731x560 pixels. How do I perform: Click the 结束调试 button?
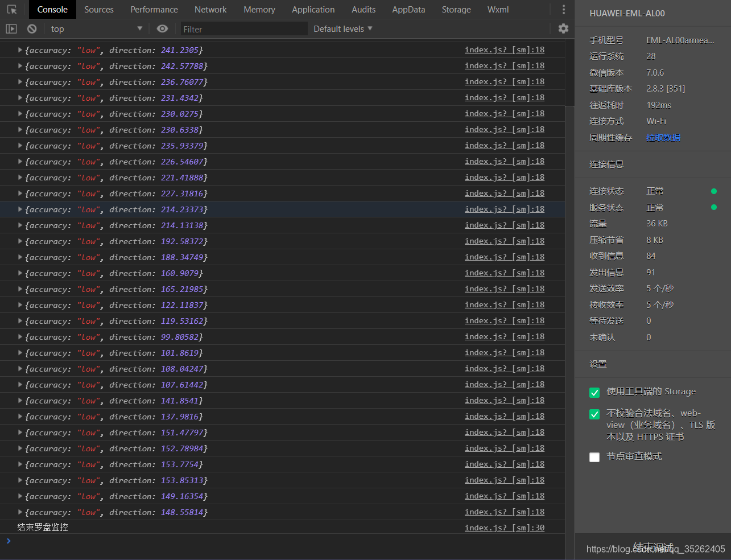click(653, 547)
